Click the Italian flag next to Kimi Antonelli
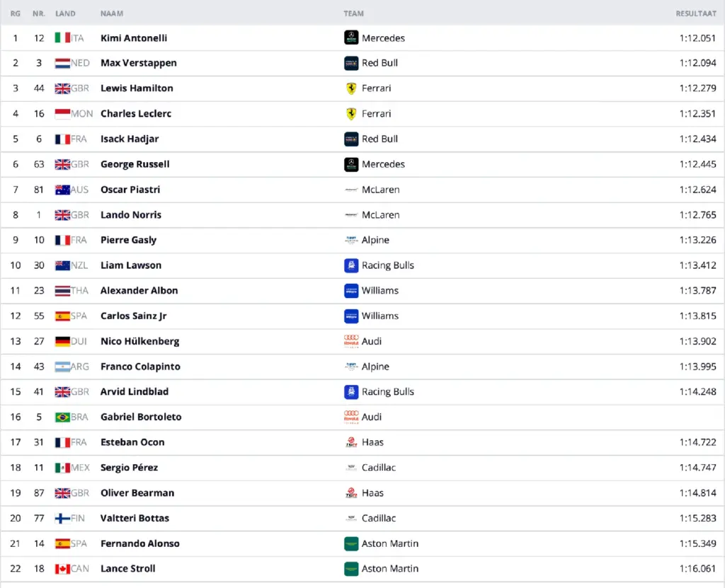The image size is (725, 588). tap(62, 38)
